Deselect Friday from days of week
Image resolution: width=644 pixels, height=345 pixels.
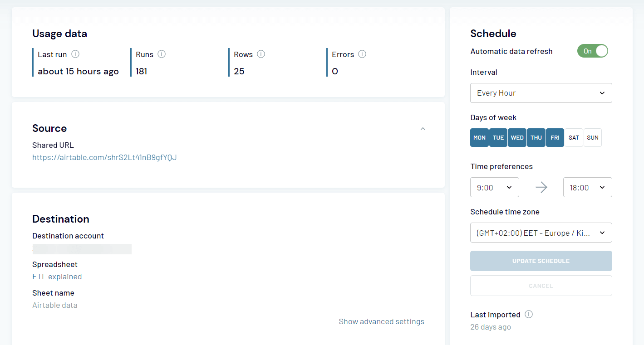555,137
